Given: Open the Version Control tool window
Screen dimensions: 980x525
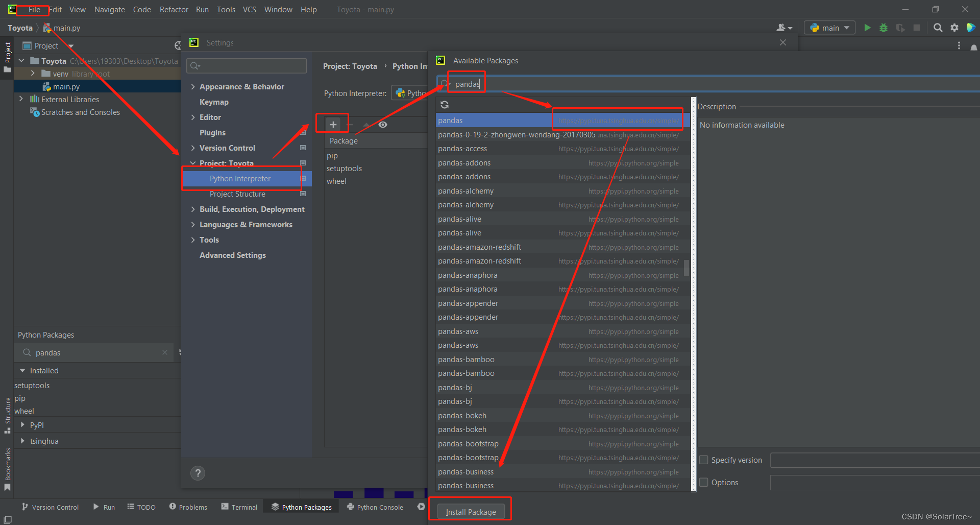Looking at the screenshot, I should [x=51, y=507].
